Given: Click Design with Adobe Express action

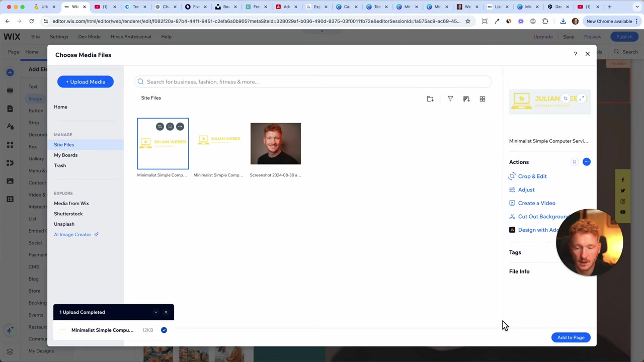Looking at the screenshot, I should click(x=534, y=230).
